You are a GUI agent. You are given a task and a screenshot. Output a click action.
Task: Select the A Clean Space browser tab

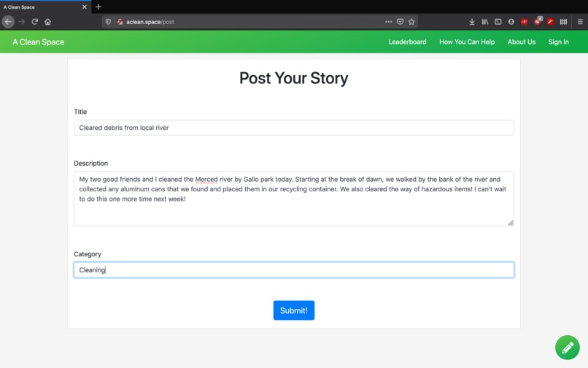(x=45, y=7)
